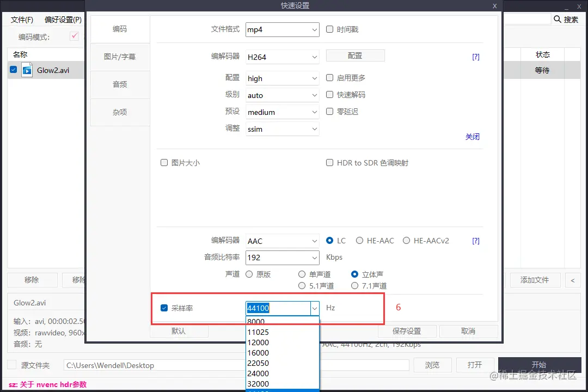This screenshot has height=392, width=588.
Task: Click the 保存设置 button
Action: click(407, 331)
